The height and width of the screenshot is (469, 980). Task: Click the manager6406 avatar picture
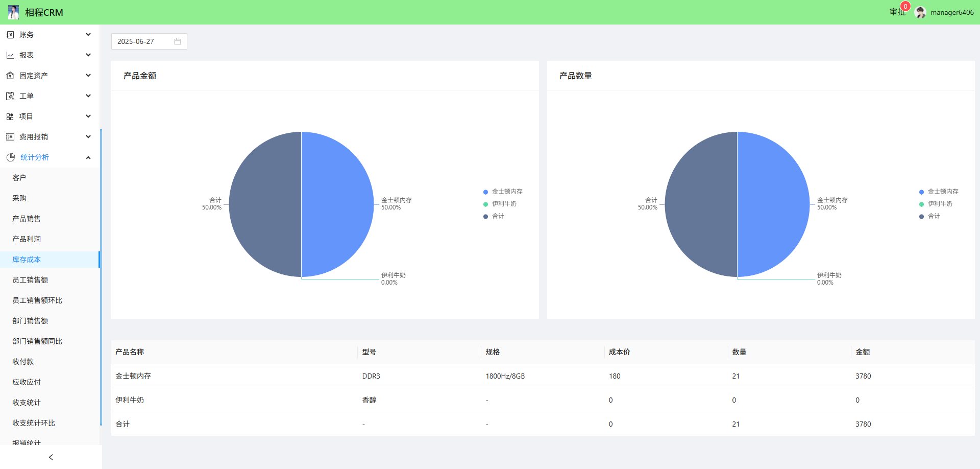tap(920, 12)
